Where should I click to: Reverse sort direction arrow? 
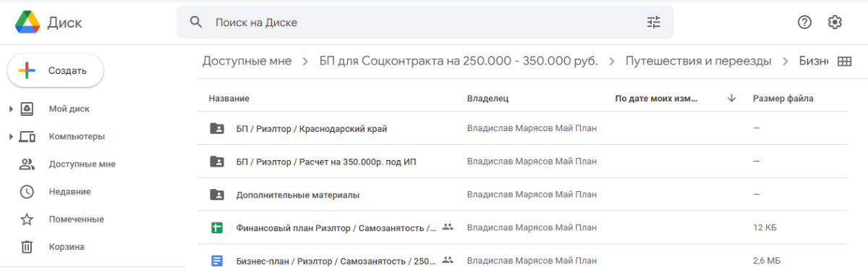[x=731, y=98]
